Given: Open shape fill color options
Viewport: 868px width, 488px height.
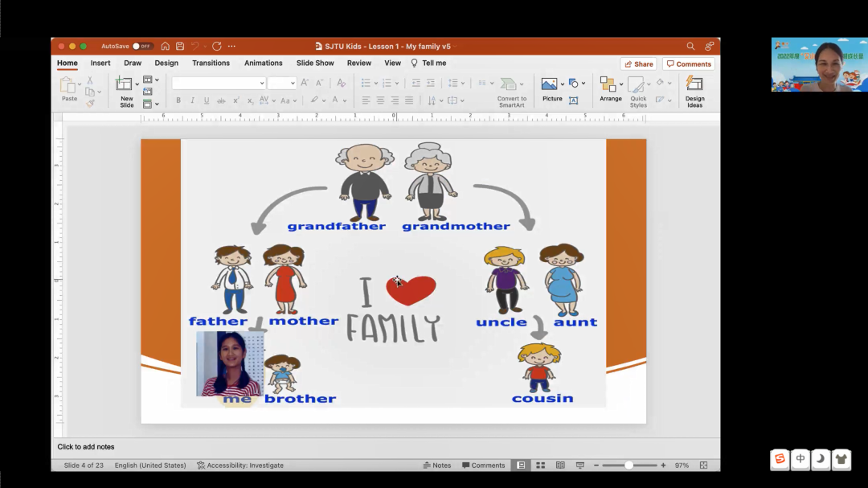Looking at the screenshot, I should pos(663,83).
